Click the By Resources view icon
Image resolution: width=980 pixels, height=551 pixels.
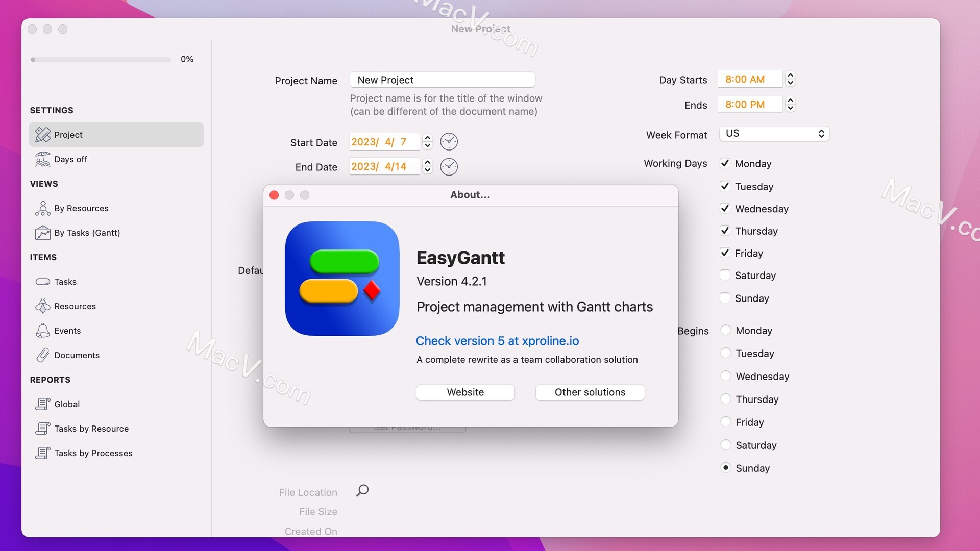[x=42, y=207]
